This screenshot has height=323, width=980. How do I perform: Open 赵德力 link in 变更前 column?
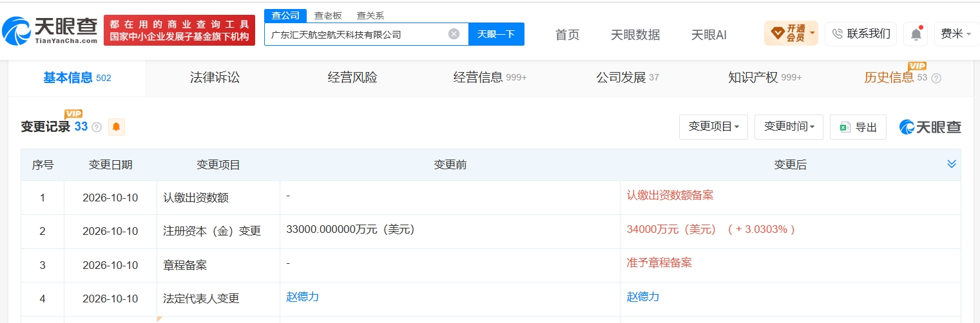coord(303,297)
